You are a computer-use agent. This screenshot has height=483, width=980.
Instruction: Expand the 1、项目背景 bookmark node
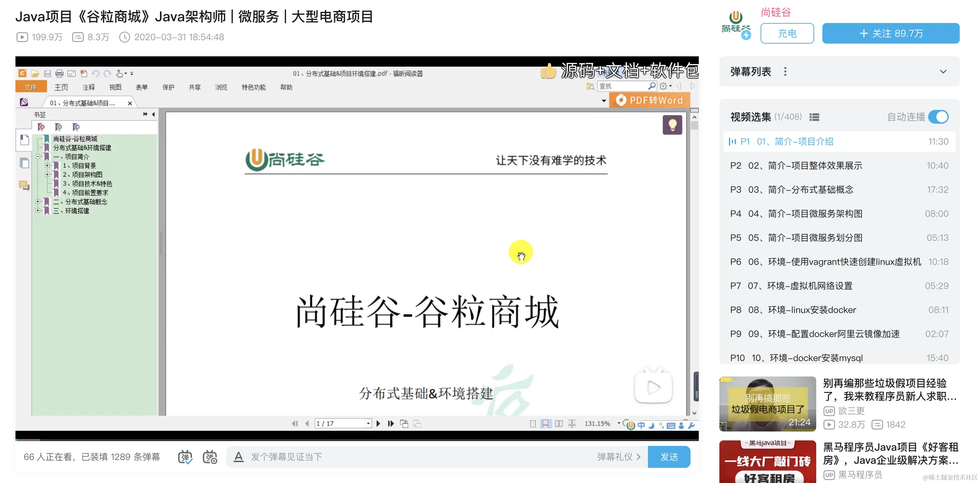[48, 165]
